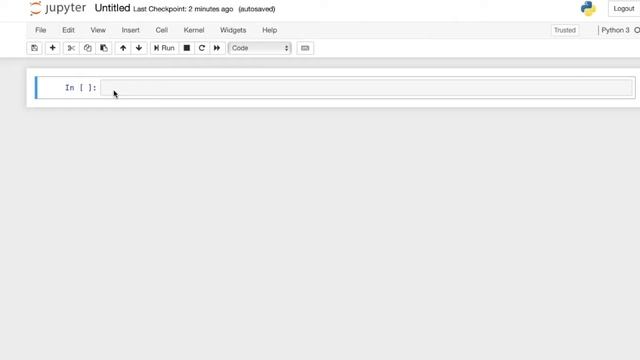Open the Cell menu
Screen dimensions: 640x360
point(162,30)
